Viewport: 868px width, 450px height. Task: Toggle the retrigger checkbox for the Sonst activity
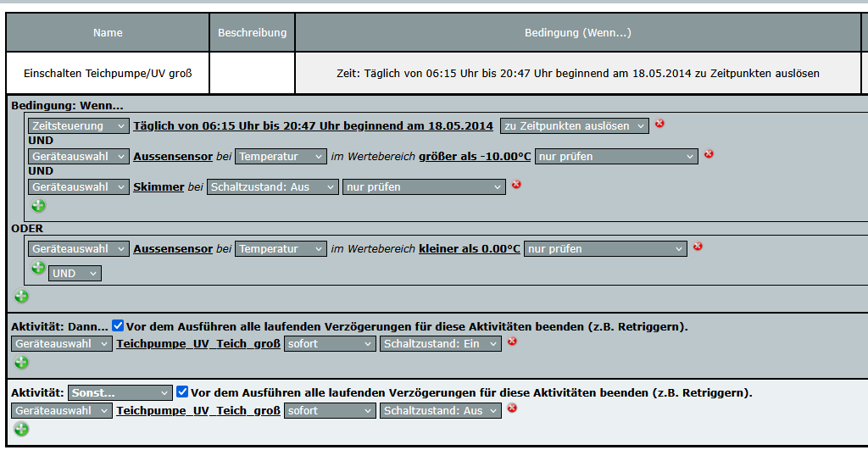click(182, 392)
